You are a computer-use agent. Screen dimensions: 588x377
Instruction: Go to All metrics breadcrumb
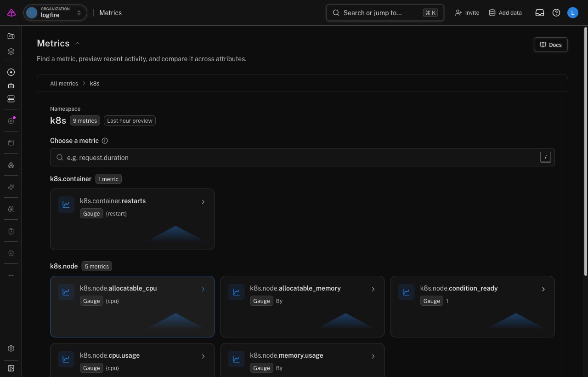coord(64,84)
